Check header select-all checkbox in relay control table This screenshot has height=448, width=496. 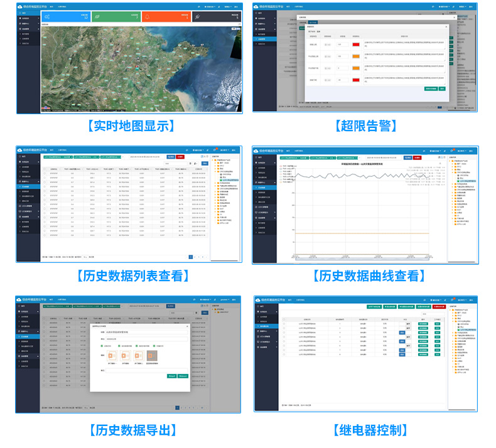click(x=284, y=319)
